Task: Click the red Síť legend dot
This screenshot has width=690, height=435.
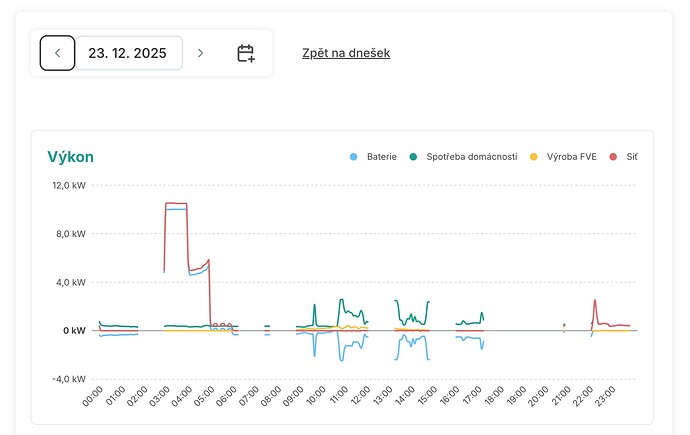Action: (613, 157)
